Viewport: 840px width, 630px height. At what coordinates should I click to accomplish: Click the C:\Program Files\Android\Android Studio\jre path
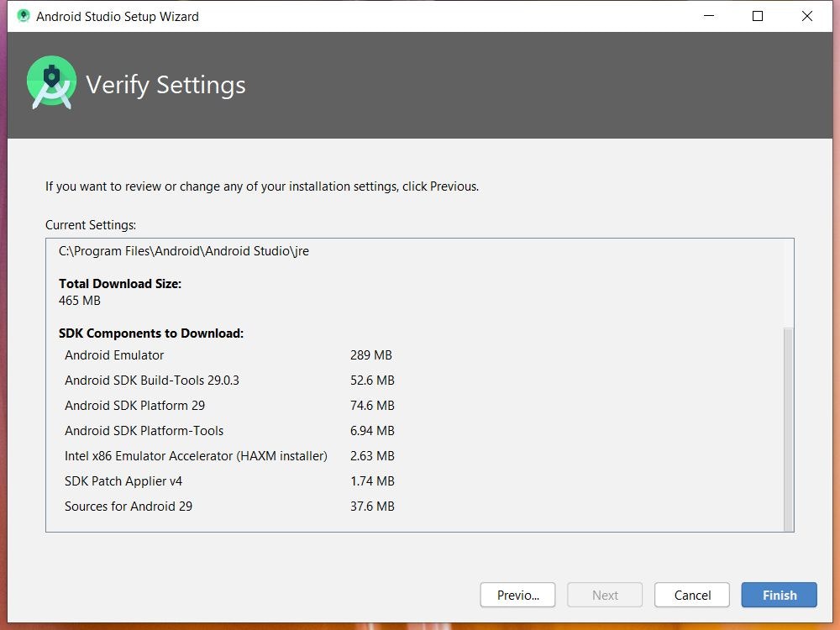184,251
